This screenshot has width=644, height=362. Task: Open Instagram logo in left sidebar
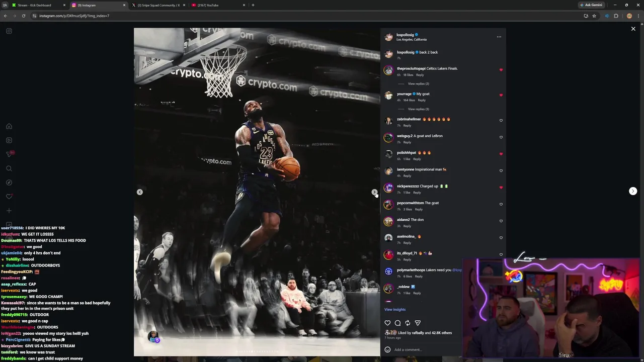point(9,31)
